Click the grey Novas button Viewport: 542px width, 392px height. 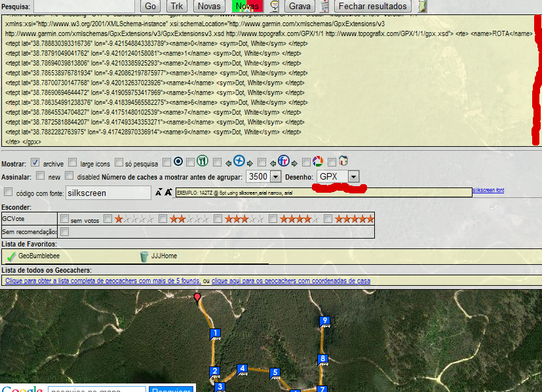[209, 6]
